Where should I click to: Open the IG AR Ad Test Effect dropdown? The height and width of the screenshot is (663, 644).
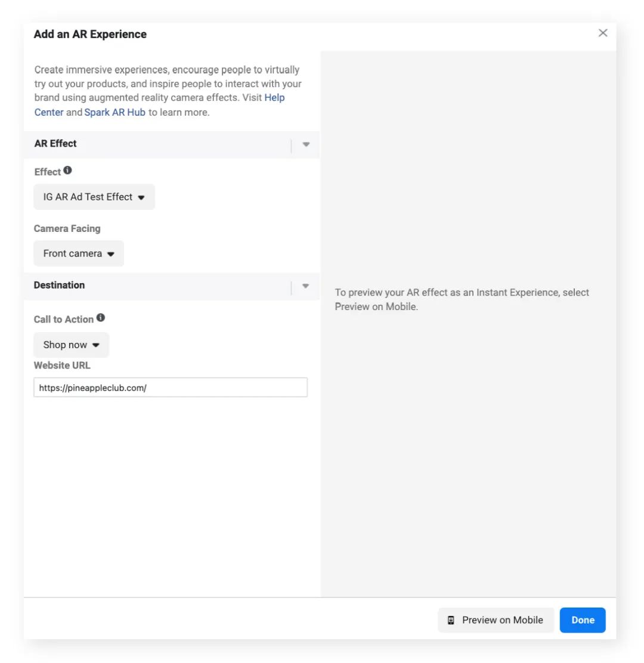tap(94, 197)
